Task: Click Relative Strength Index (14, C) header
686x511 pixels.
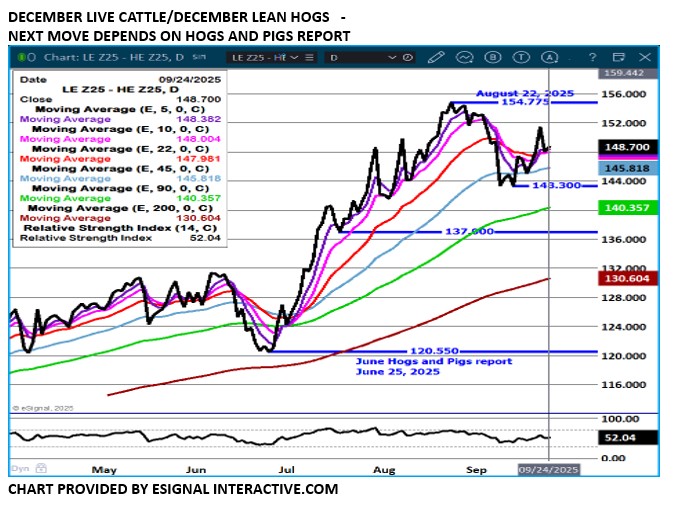Action: pos(120,228)
